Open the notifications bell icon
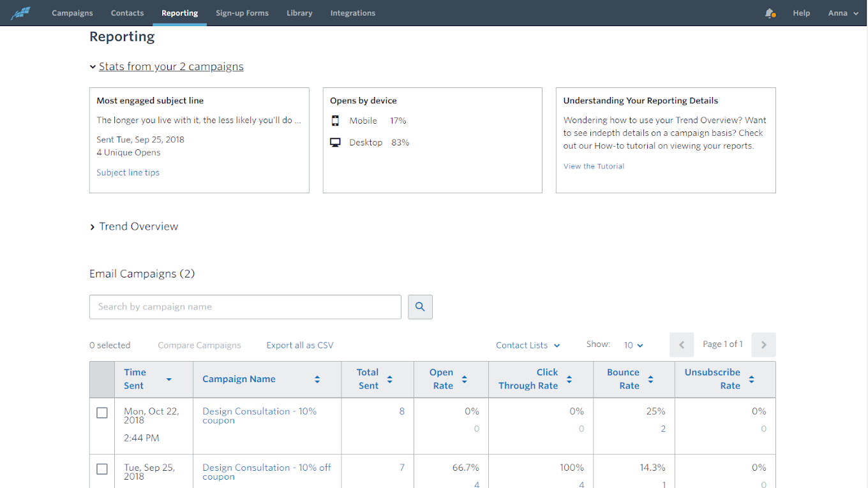Screen dimensions: 868x488 point(770,13)
